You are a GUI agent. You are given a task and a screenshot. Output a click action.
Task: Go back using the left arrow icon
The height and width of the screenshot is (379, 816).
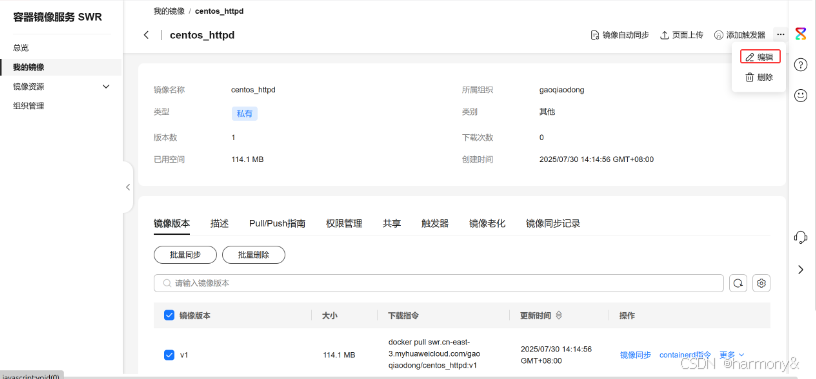tap(146, 35)
